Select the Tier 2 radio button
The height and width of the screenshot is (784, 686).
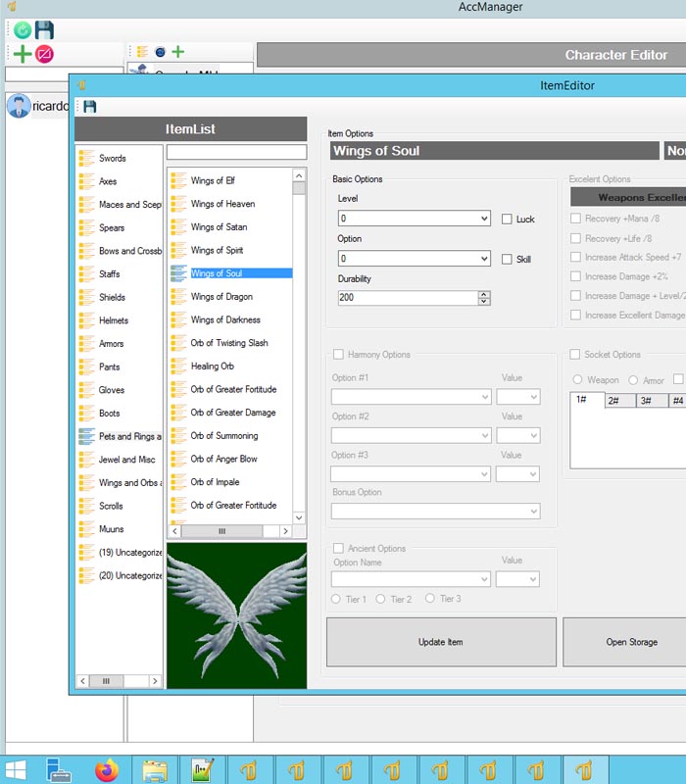point(380,599)
